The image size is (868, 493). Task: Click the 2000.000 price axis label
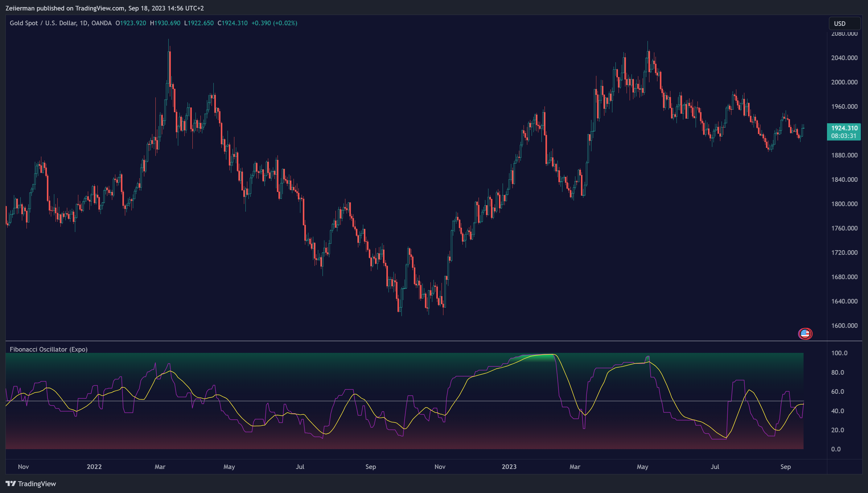[844, 82]
